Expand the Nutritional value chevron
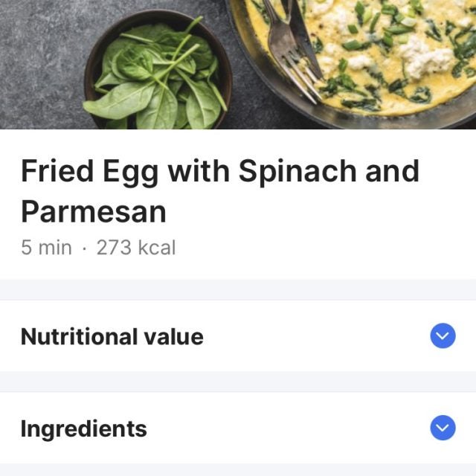Image resolution: width=476 pixels, height=476 pixels. (x=443, y=337)
